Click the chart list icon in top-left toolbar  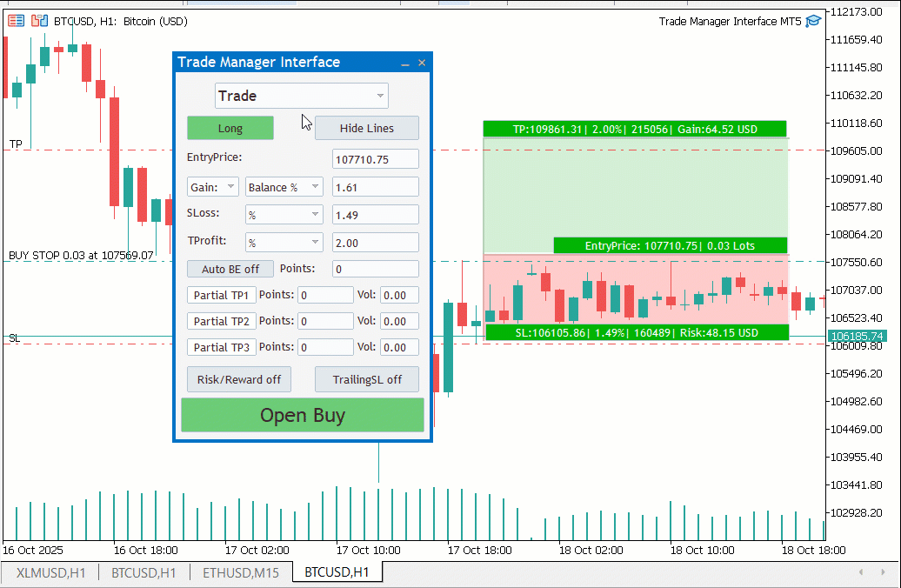coord(16,21)
